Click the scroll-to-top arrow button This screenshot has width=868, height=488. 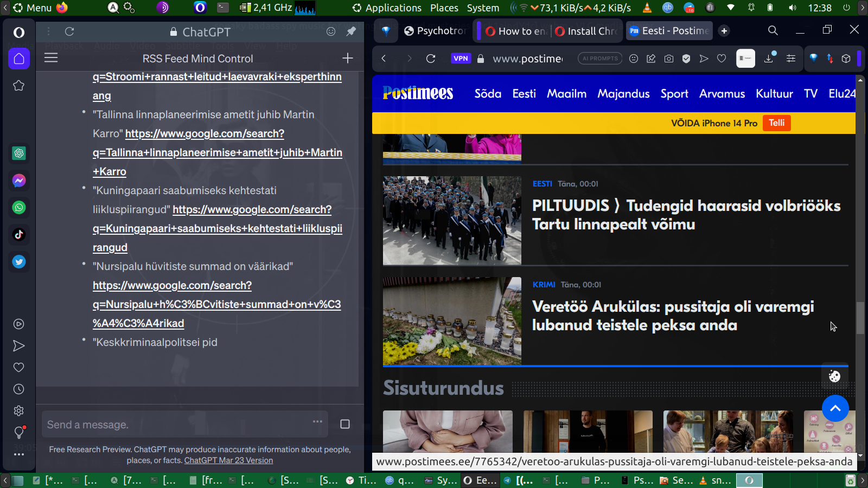tap(835, 408)
